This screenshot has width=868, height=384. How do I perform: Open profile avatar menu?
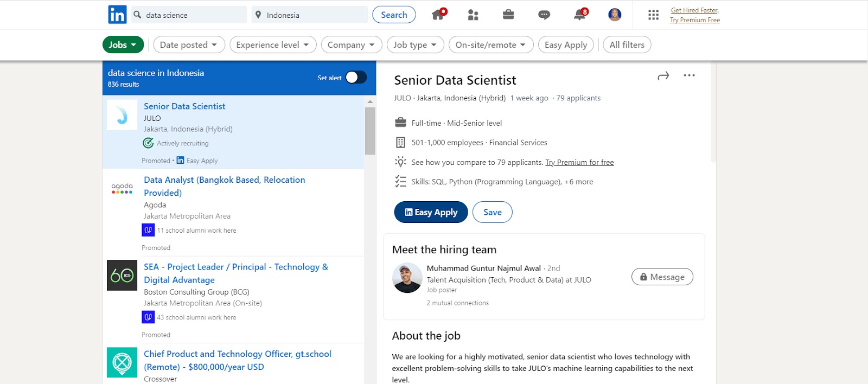click(615, 15)
